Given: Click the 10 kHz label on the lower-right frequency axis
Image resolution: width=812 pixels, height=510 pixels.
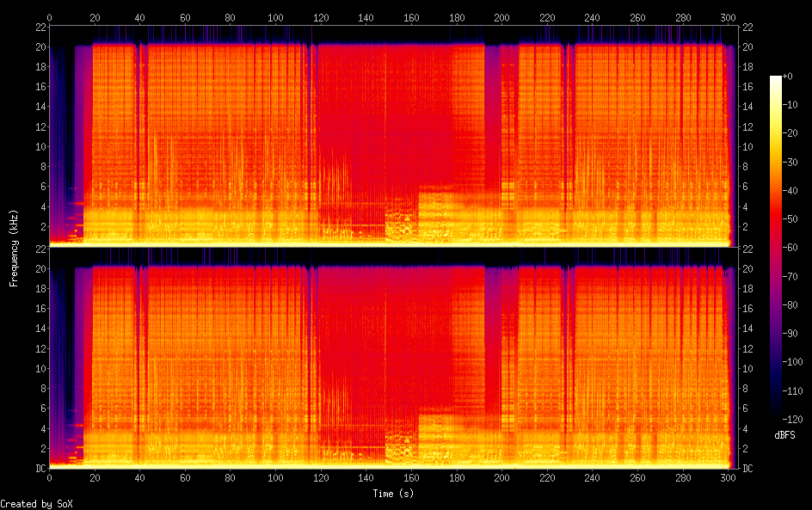Looking at the screenshot, I should [x=747, y=368].
